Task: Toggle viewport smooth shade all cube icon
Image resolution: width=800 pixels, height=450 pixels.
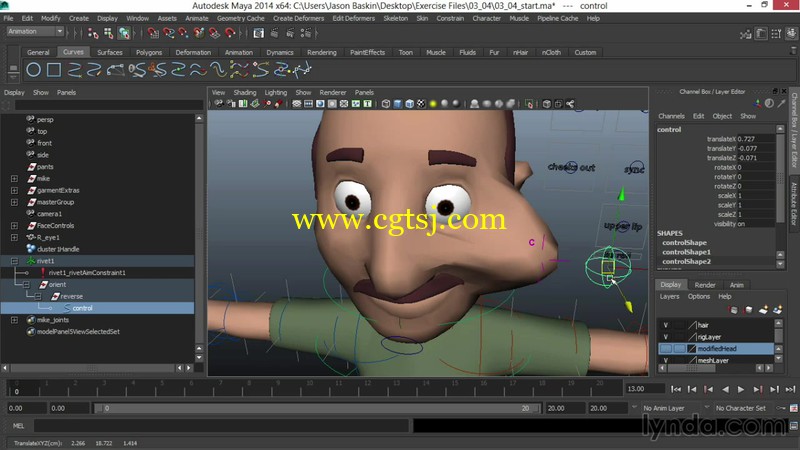Action: click(x=397, y=104)
